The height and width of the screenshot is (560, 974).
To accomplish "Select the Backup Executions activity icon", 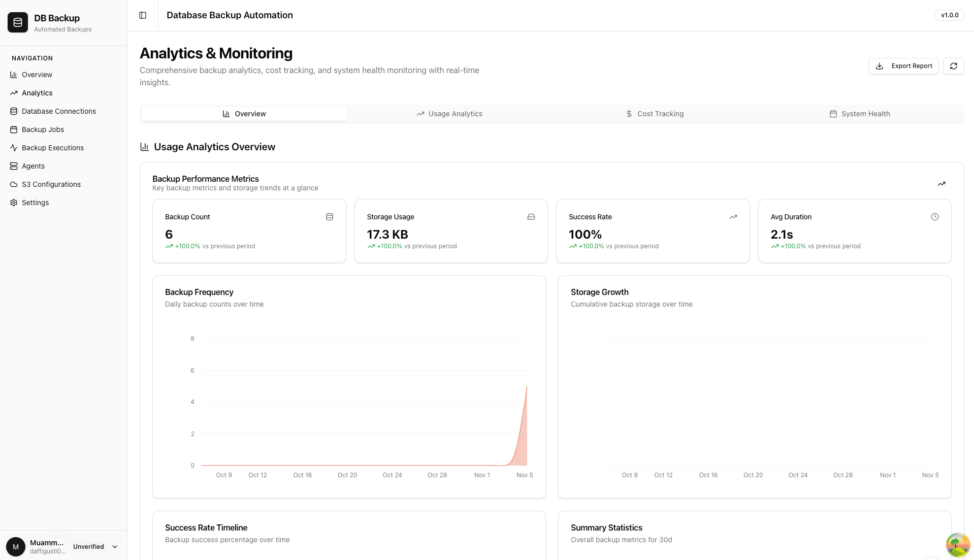I will [13, 147].
